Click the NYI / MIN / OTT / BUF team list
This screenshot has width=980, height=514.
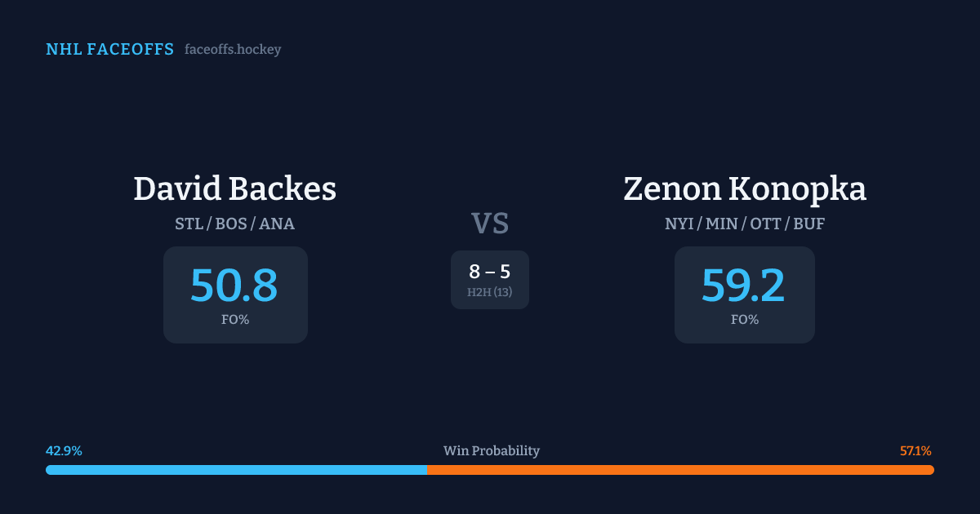745,224
